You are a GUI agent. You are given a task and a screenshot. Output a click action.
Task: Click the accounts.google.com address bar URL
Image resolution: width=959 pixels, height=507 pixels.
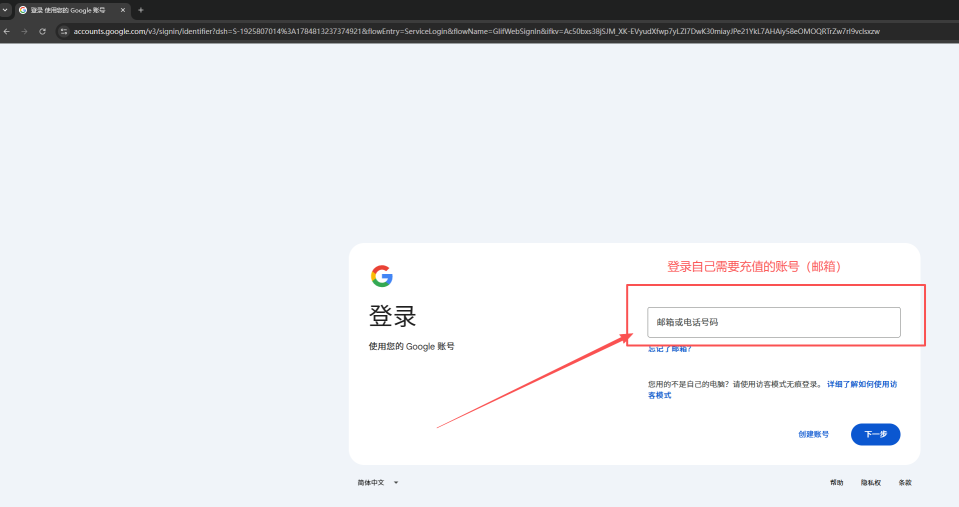476,31
